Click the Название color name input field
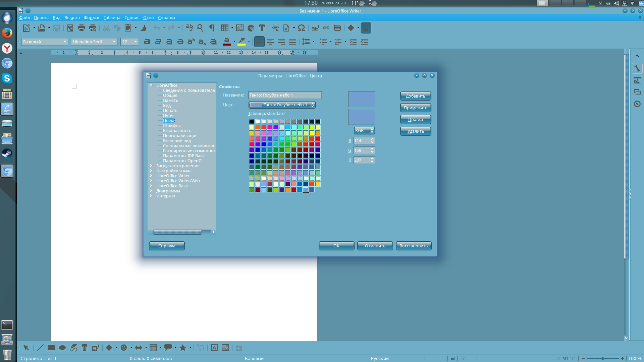The width and height of the screenshot is (644, 362). [x=284, y=95]
